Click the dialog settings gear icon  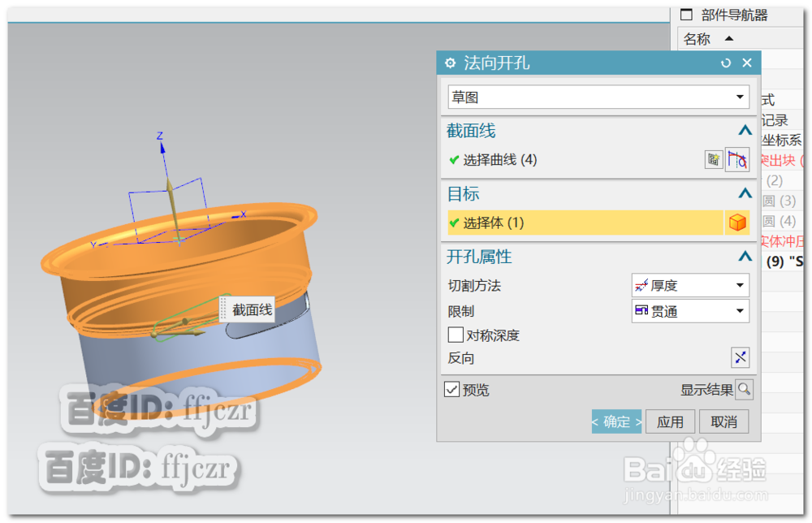(x=450, y=63)
